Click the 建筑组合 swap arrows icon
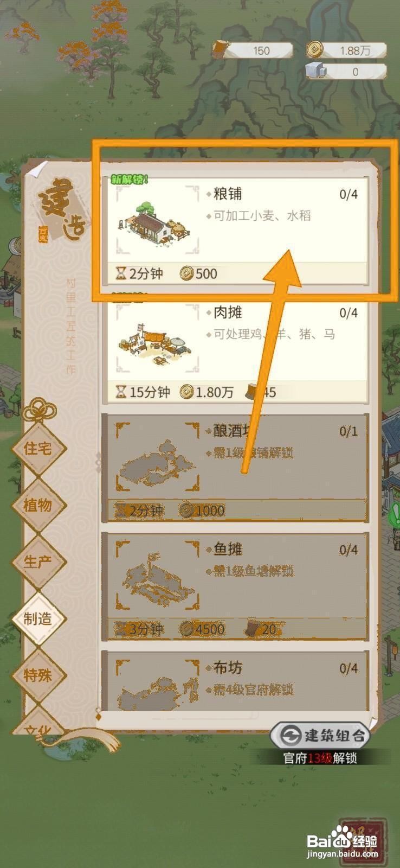400x868 pixels. coord(291,736)
